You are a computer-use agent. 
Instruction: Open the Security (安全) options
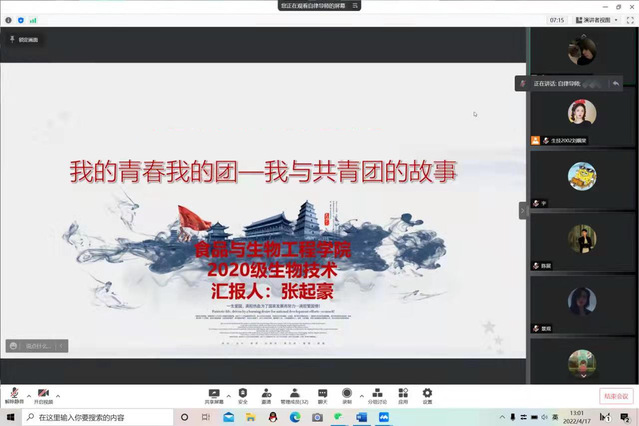click(242, 394)
